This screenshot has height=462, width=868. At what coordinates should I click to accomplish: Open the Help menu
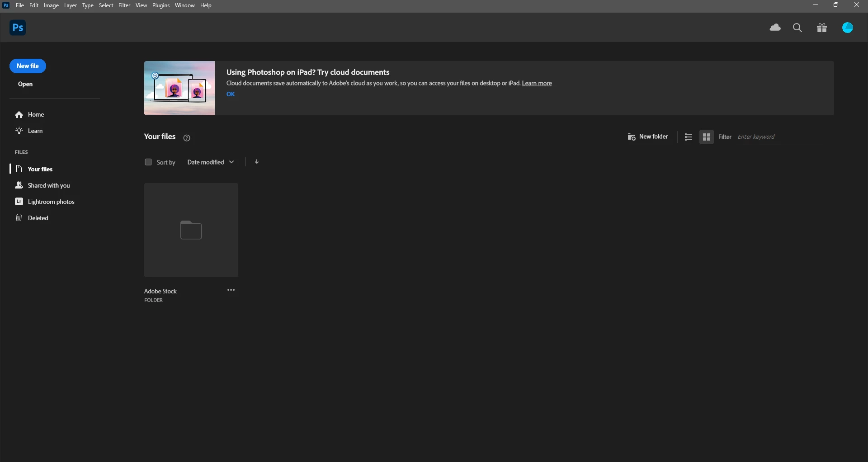(206, 5)
